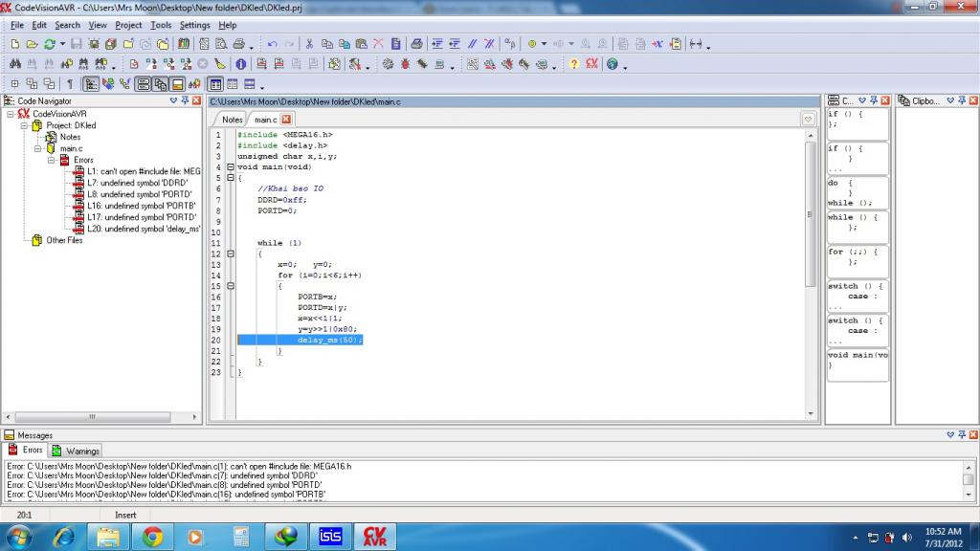Pin the Code Navigator panel
Image resolution: width=980 pixels, height=551 pixels.
186,100
